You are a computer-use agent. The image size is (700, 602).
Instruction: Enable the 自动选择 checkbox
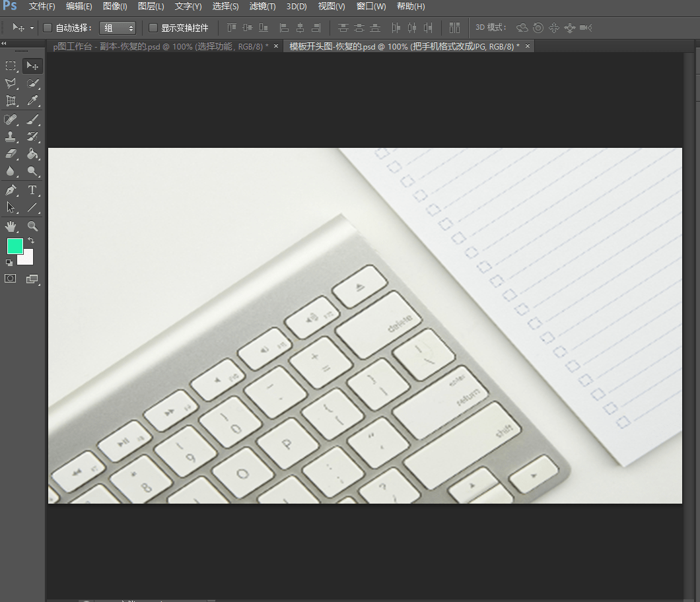48,28
